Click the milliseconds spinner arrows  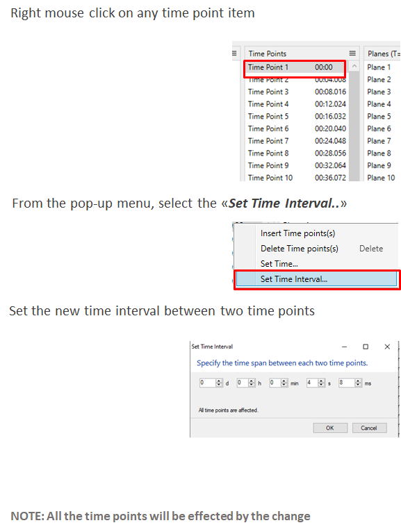358,383
